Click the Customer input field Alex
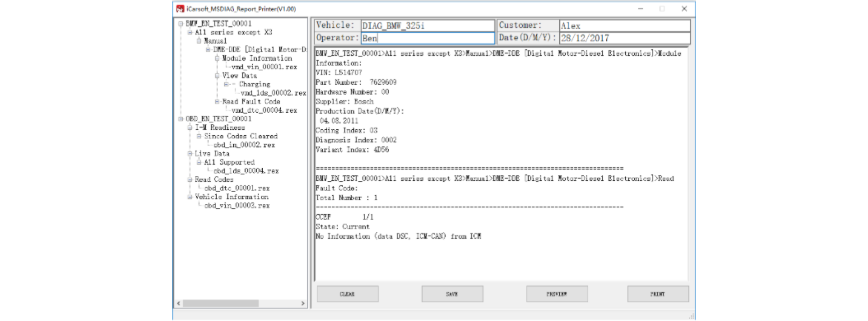Image resolution: width=868 pixels, height=321 pixels. click(625, 25)
